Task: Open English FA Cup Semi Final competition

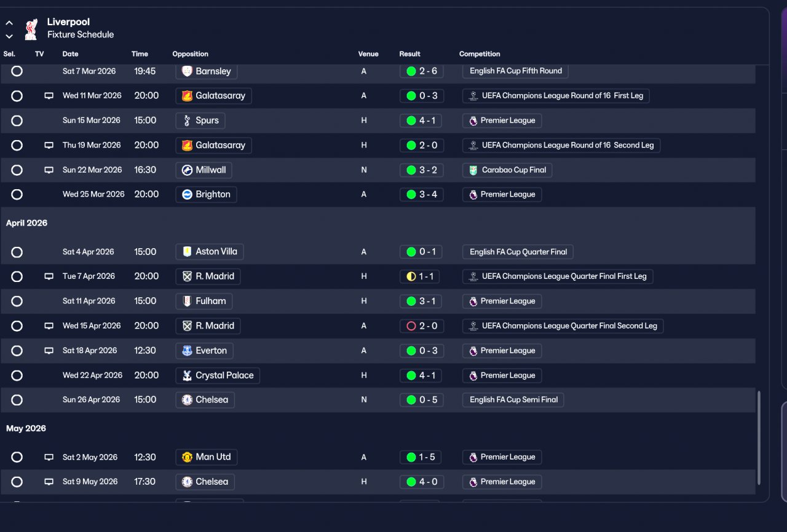Action: coord(513,400)
